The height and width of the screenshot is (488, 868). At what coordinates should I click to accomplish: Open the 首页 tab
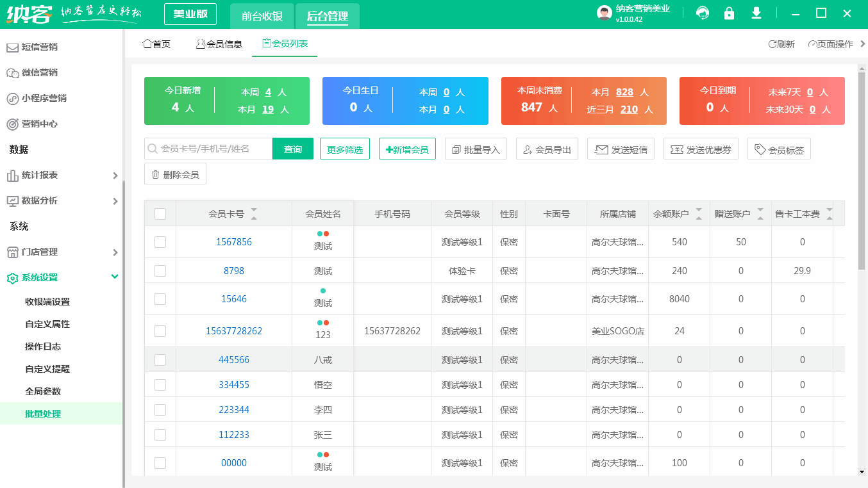(x=156, y=44)
